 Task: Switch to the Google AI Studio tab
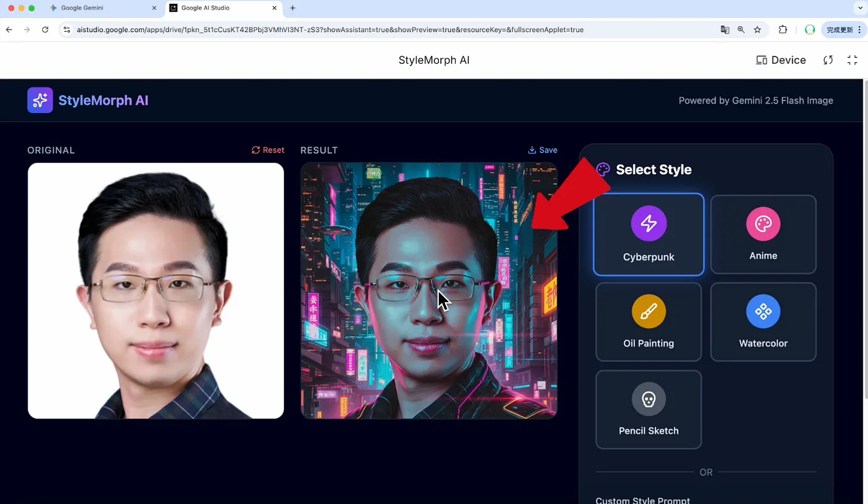[224, 8]
